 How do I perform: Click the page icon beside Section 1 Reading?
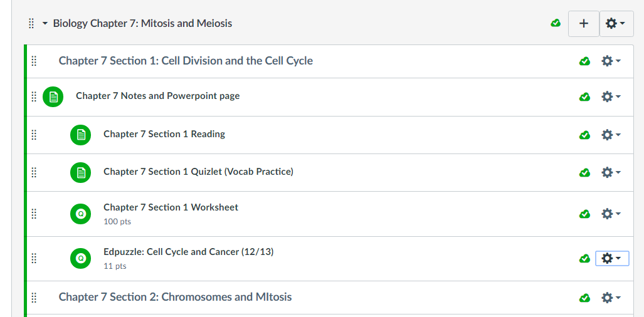[x=80, y=135]
